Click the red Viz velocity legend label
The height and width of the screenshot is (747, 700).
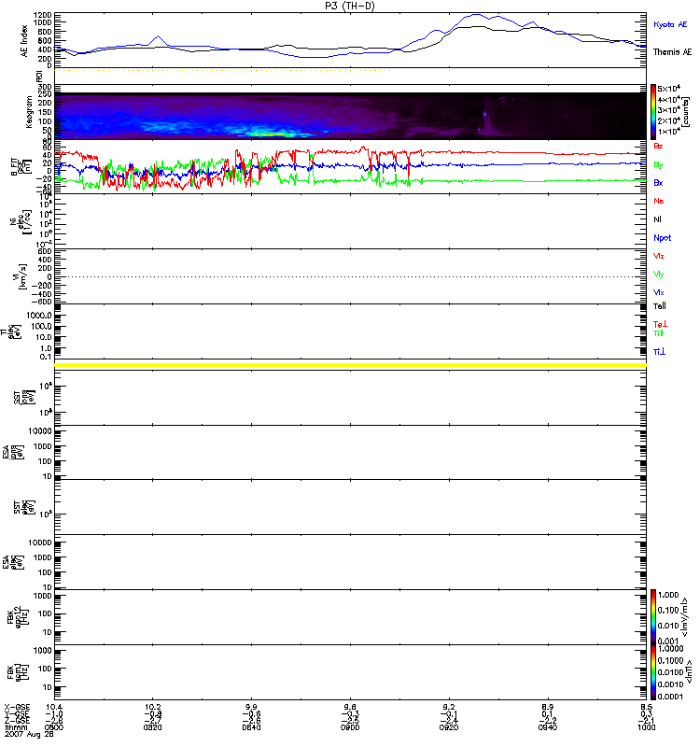click(659, 256)
